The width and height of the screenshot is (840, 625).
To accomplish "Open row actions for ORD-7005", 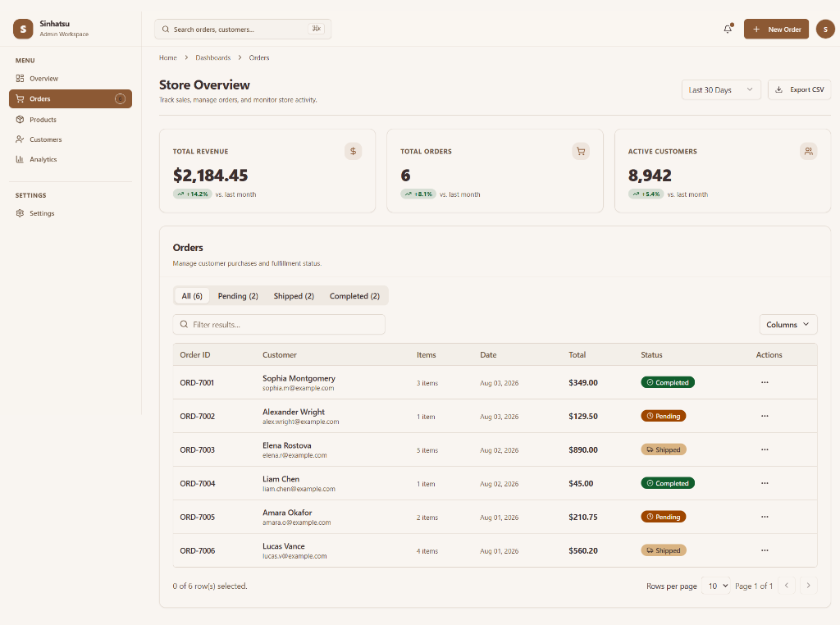I will click(765, 517).
